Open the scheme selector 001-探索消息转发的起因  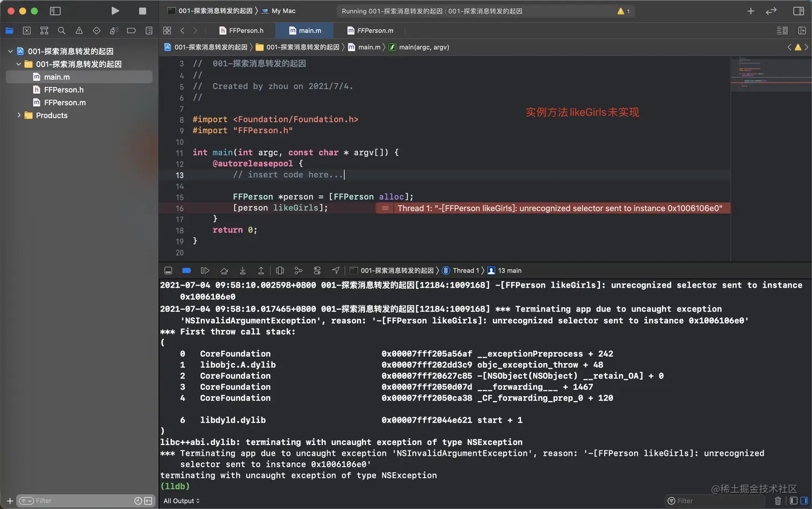210,11
